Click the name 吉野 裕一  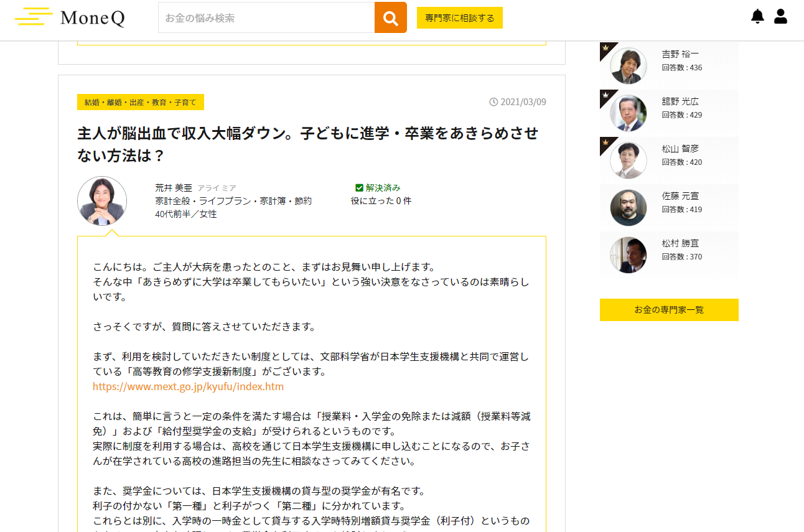coord(680,54)
